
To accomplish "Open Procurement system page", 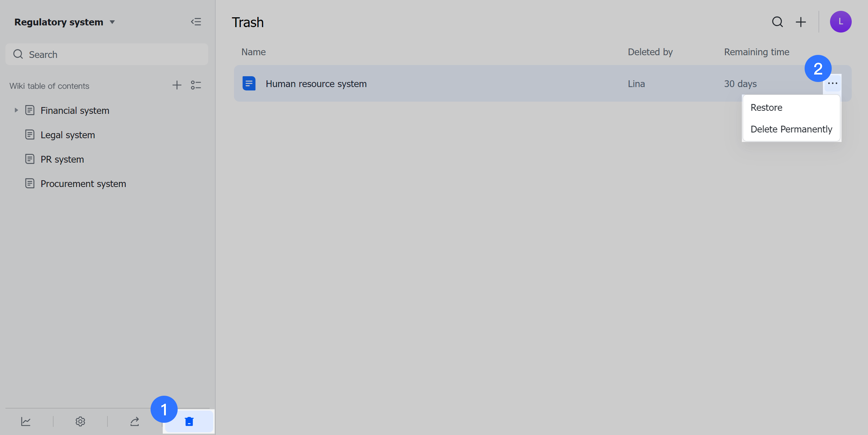I will coord(83,184).
